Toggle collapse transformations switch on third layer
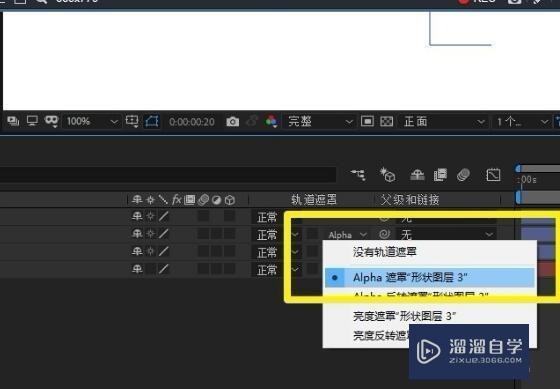The image size is (560, 389). (150, 251)
